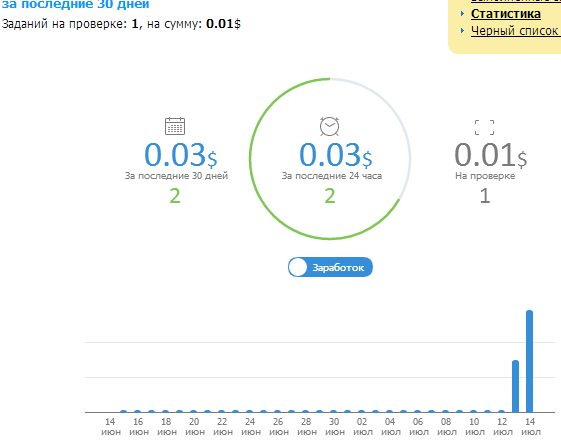Click the 0.01$ amount under review
The image size is (561, 442).
pos(491,155)
